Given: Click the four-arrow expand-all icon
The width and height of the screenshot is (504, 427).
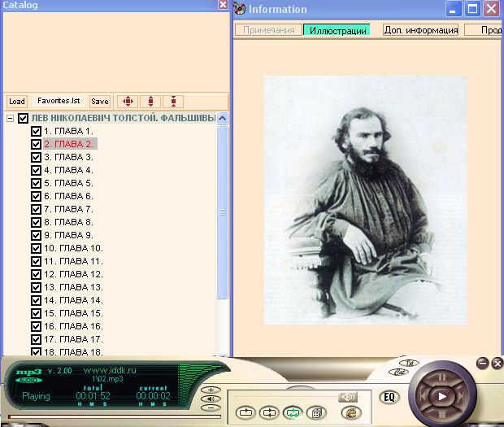Looking at the screenshot, I should point(127,102).
